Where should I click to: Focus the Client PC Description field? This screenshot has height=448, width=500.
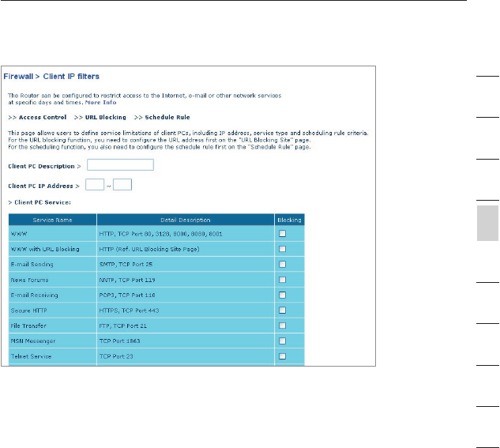120,165
